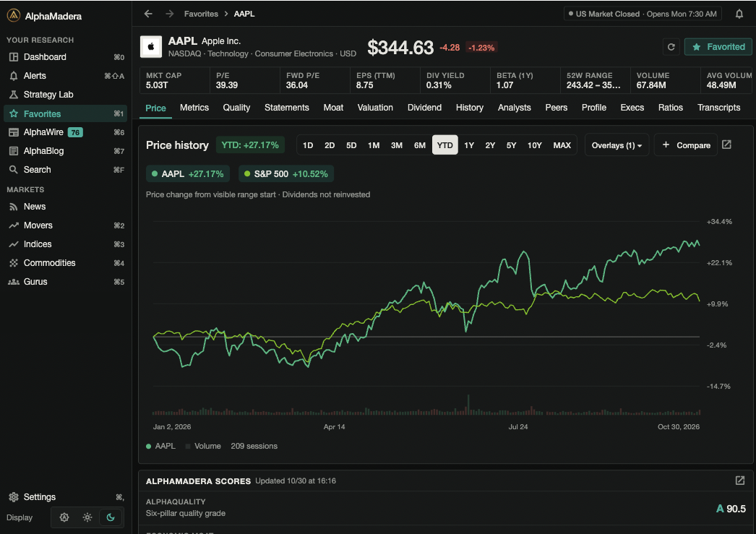The image size is (756, 534).
Task: Click the P/E 39.39 stat
Action: 245,80
